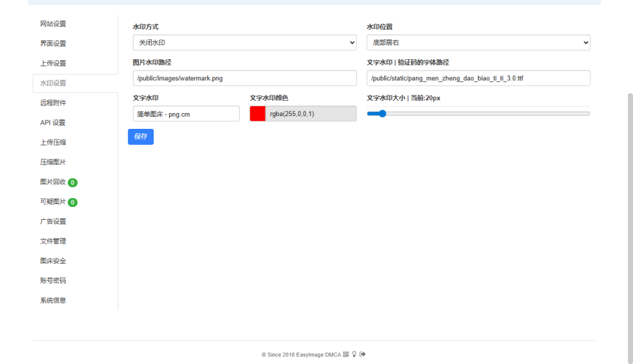Click the QR code icon in footer
Viewport: 633px width, 364px height.
click(x=346, y=354)
